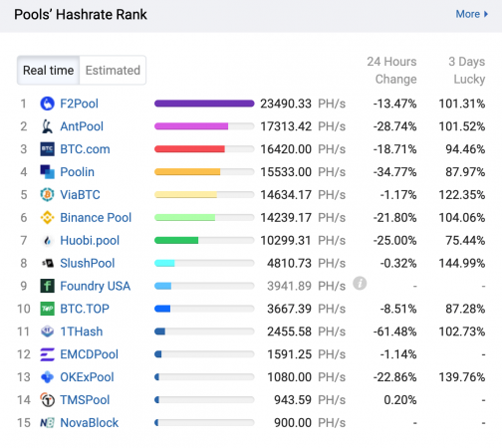Click the Binance Pool logo icon

click(x=47, y=218)
